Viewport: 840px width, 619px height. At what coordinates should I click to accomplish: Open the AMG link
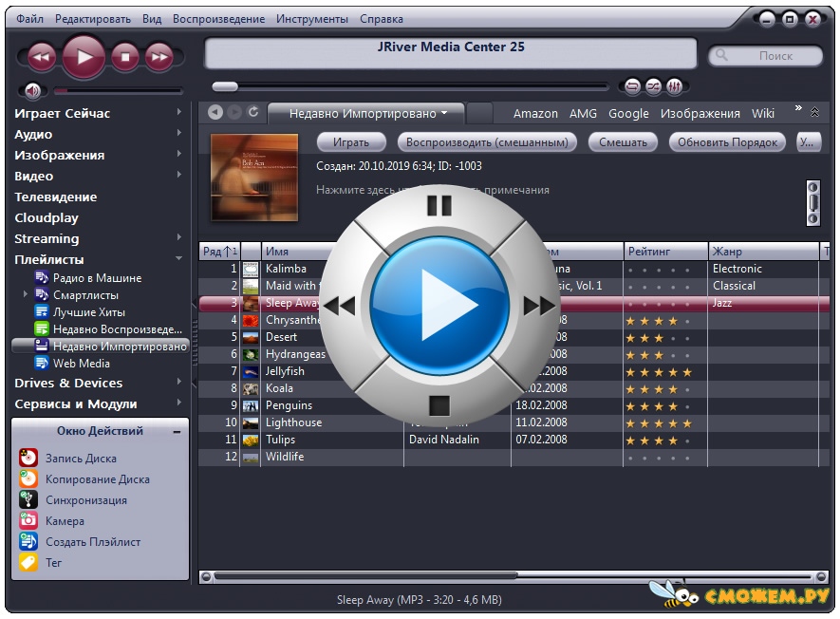point(583,114)
